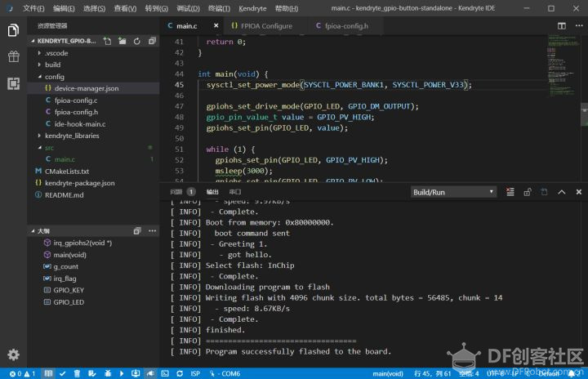The height and width of the screenshot is (379, 588).
Task: Expand the kendryte_libraries folder
Action: [x=72, y=136]
